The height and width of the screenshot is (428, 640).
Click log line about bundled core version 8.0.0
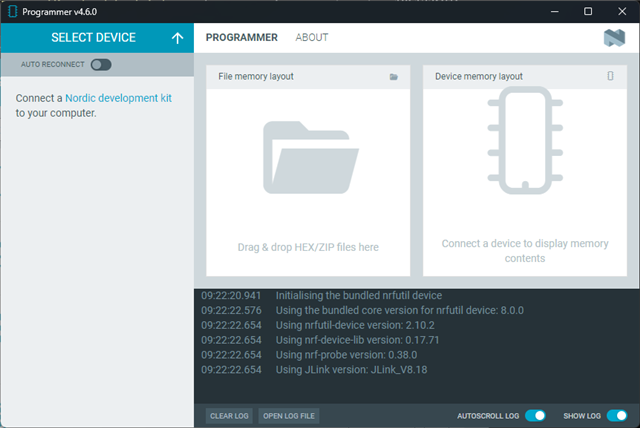tap(400, 310)
